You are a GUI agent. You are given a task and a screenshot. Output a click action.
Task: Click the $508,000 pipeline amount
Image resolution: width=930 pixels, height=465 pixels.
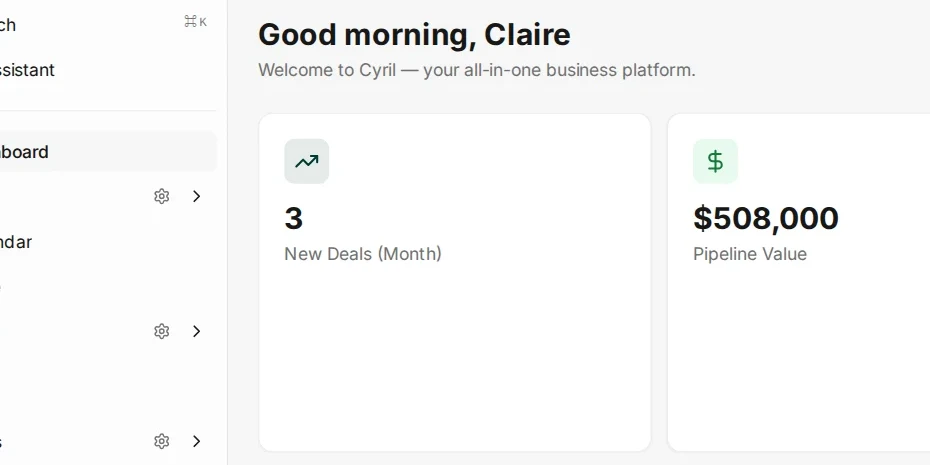[766, 218]
